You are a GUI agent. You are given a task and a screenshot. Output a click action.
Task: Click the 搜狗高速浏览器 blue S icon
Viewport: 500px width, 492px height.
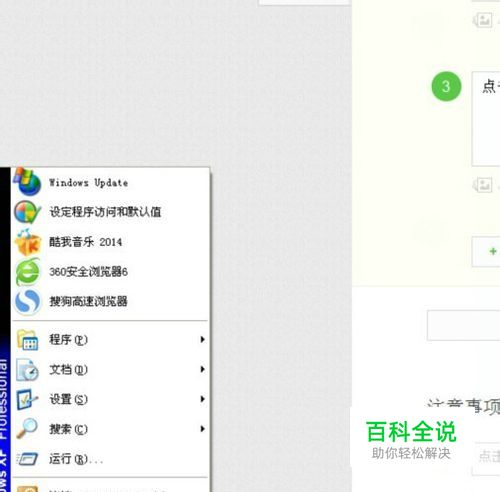pyautogui.click(x=28, y=302)
